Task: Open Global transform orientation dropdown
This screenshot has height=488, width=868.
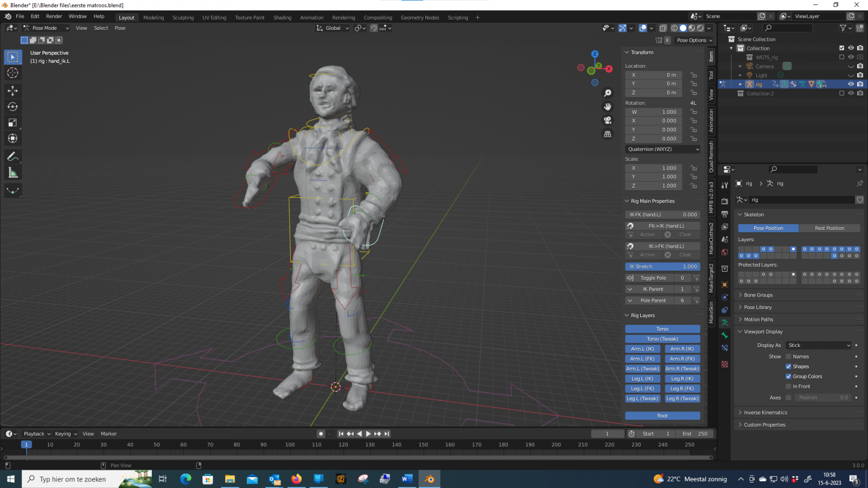Action: (x=333, y=28)
